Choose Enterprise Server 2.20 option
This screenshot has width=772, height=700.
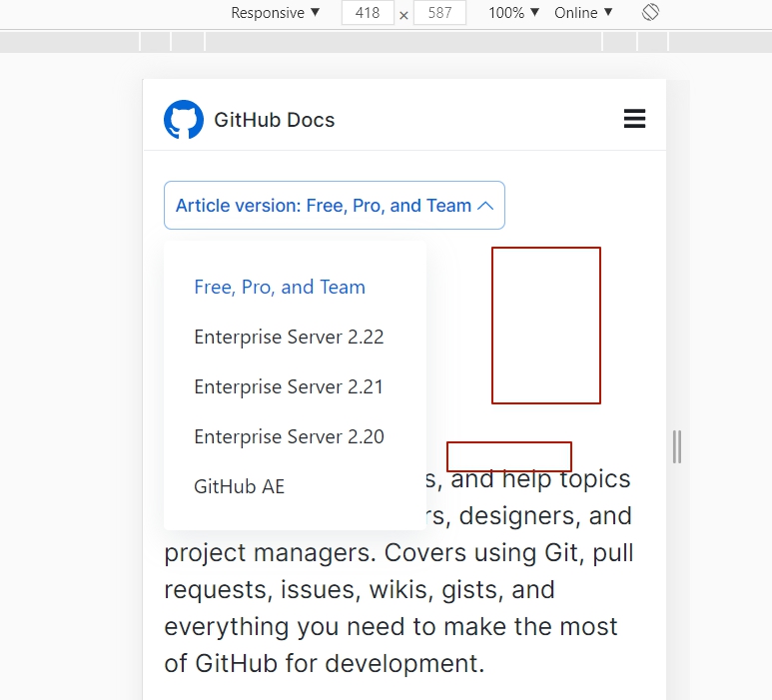[289, 436]
